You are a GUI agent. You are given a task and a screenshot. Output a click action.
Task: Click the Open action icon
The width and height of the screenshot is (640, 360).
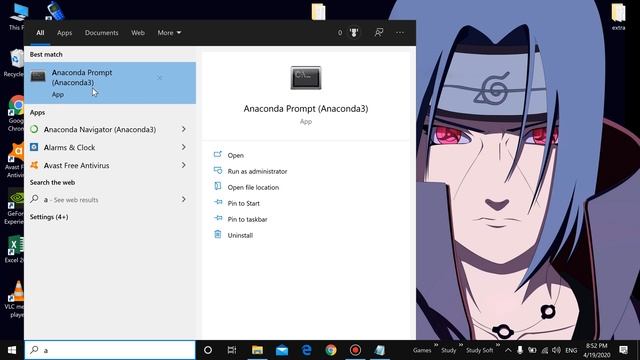click(218, 154)
